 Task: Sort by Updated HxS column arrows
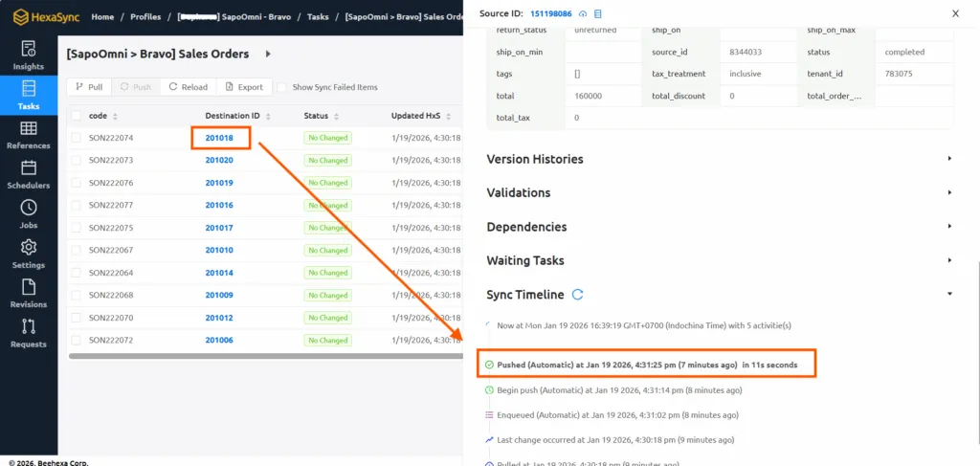[448, 116]
